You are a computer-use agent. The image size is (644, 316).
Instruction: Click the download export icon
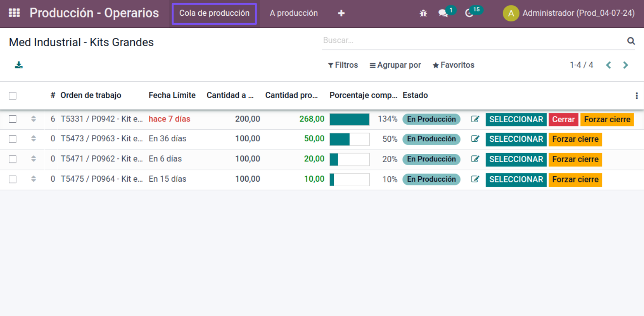(19, 65)
